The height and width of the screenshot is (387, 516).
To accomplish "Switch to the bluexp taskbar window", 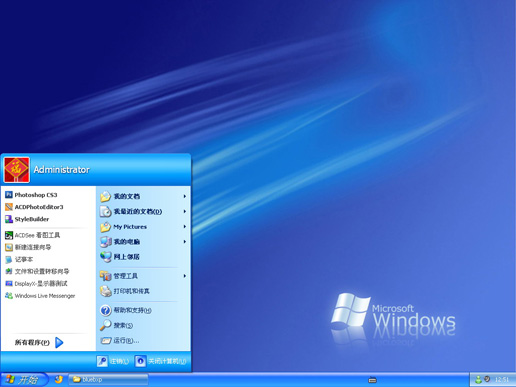I will (x=108, y=379).
